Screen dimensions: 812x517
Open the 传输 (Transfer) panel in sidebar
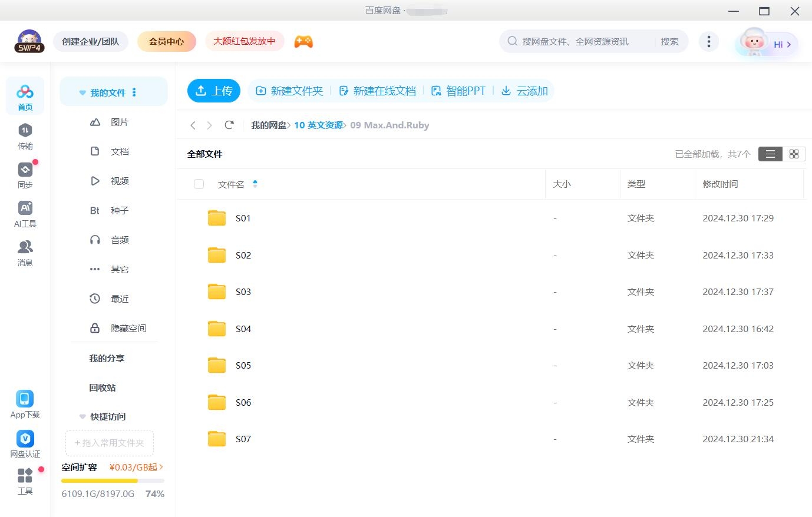25,135
